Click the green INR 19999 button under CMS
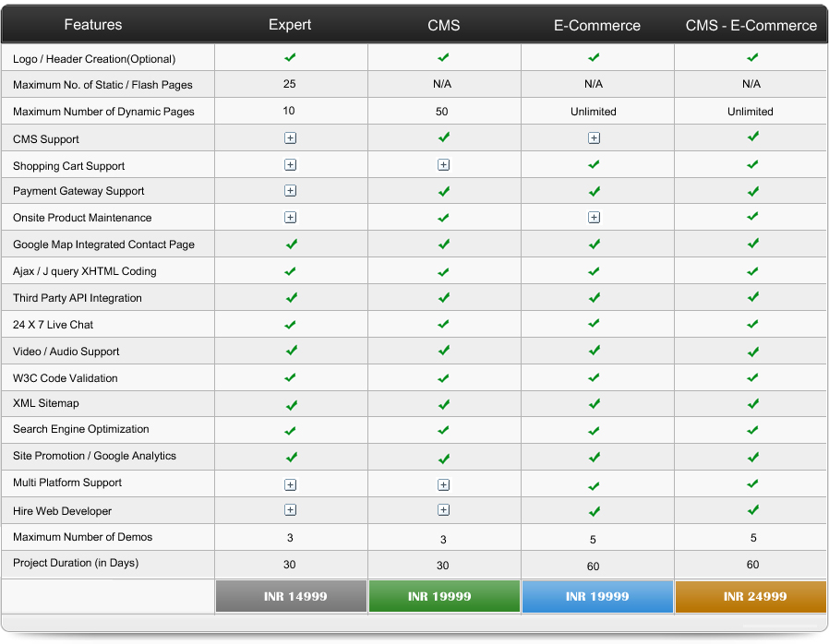 tap(443, 596)
